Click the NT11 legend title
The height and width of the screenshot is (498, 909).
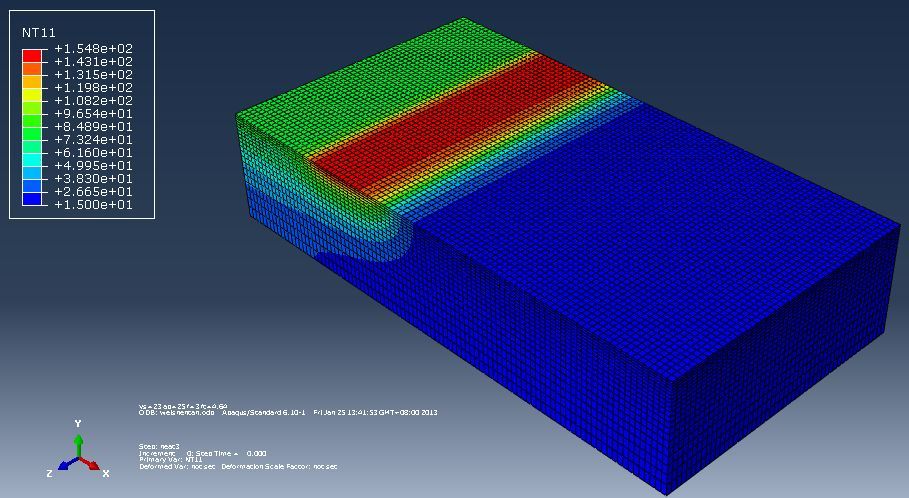point(38,32)
